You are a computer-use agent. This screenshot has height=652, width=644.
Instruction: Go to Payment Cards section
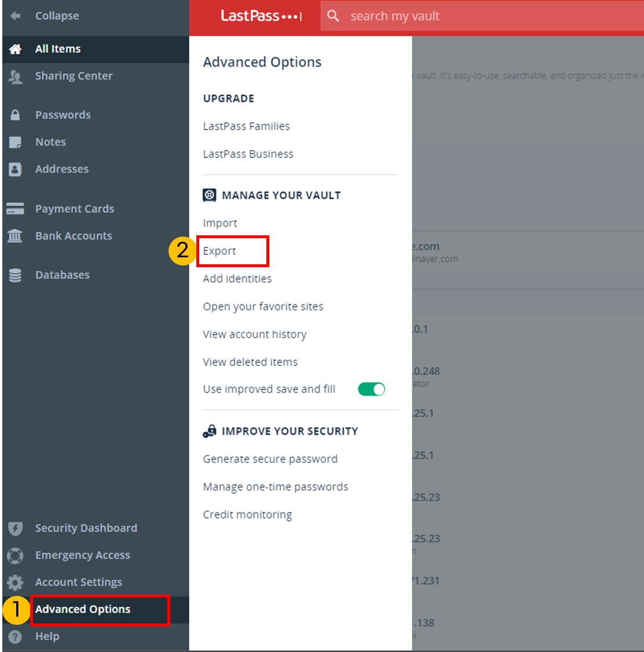pyautogui.click(x=75, y=209)
